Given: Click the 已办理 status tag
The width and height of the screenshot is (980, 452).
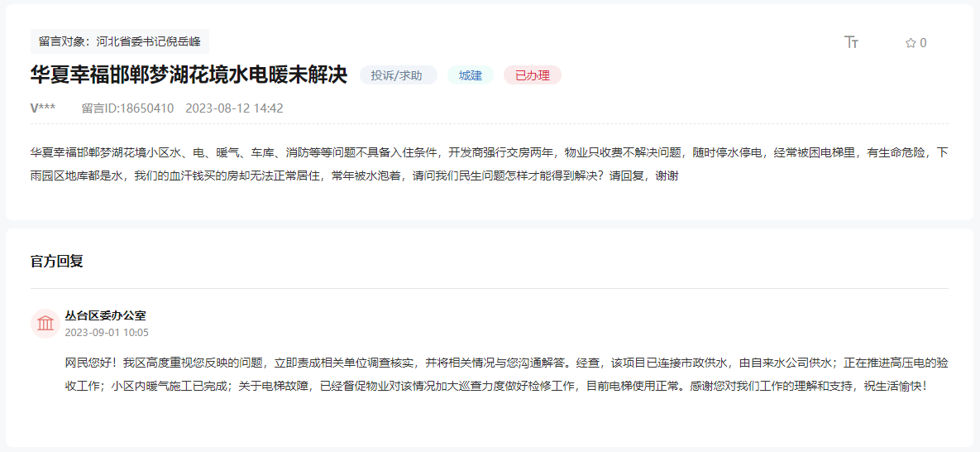Looking at the screenshot, I should pyautogui.click(x=533, y=76).
